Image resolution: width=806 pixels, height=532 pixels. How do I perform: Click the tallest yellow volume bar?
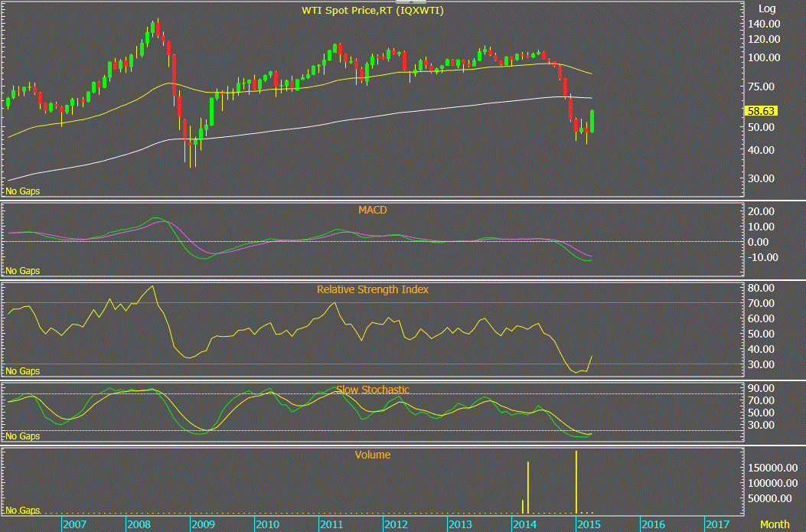point(576,482)
